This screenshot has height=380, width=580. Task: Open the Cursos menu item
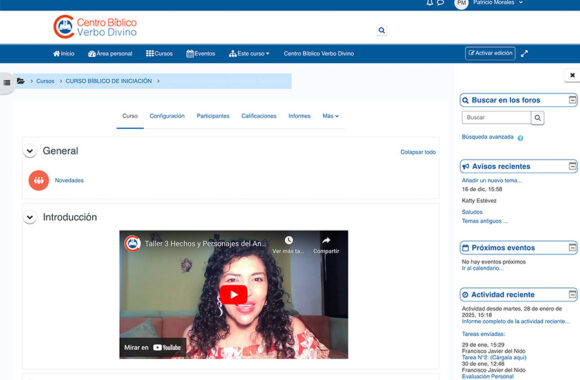coord(159,54)
